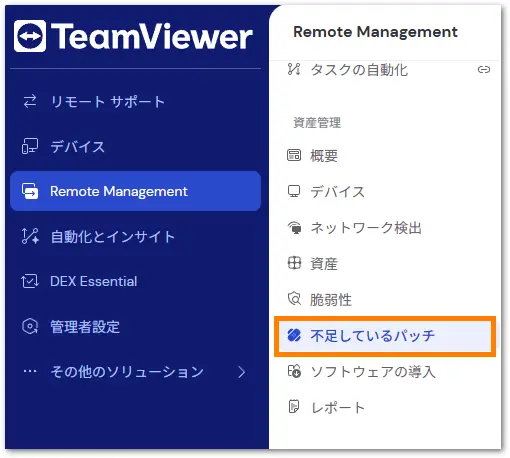Image resolution: width=510 pixels, height=458 pixels.
Task: Select Remote Management in the sidebar
Action: tap(135, 191)
